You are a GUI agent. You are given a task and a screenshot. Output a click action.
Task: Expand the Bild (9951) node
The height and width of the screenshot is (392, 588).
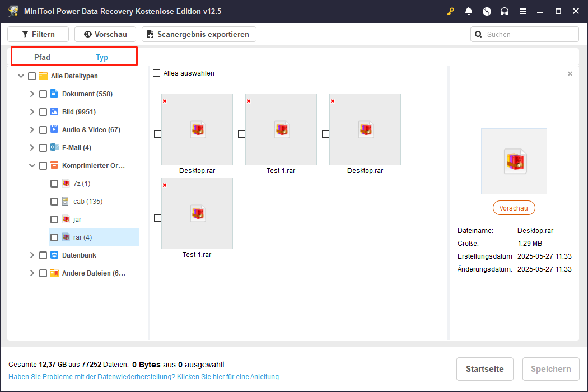(32, 112)
